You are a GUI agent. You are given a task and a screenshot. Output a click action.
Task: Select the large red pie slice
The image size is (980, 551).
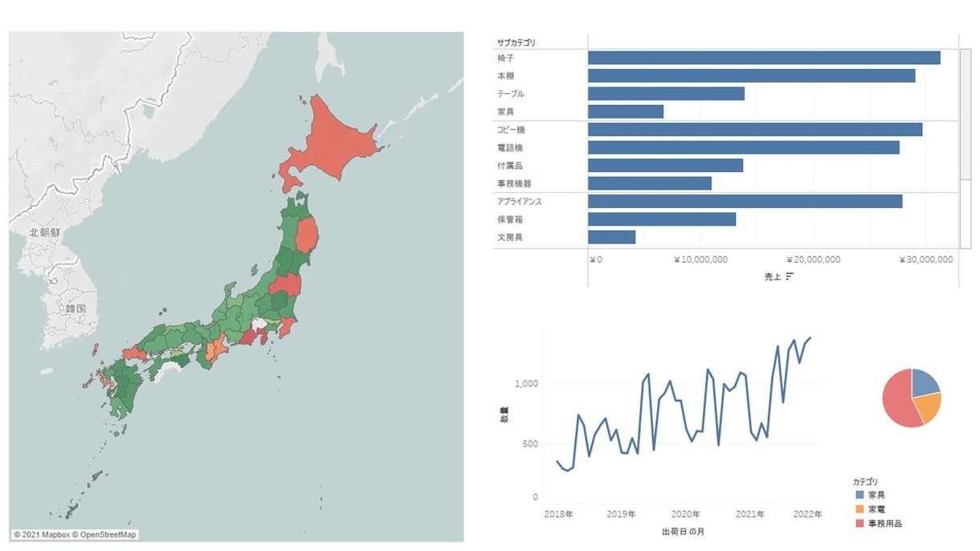tap(897, 400)
